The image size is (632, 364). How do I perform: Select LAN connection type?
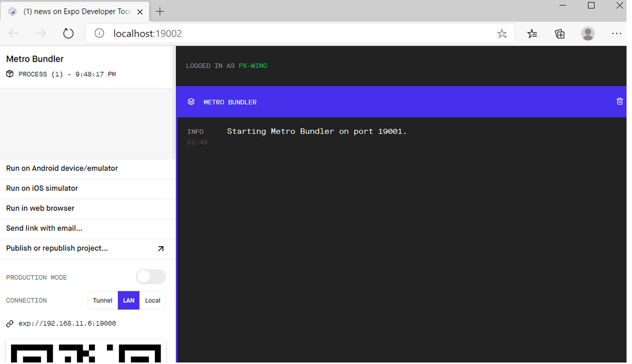129,300
